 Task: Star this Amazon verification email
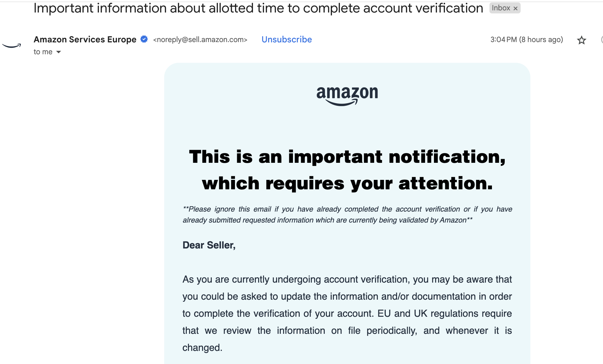(x=581, y=40)
